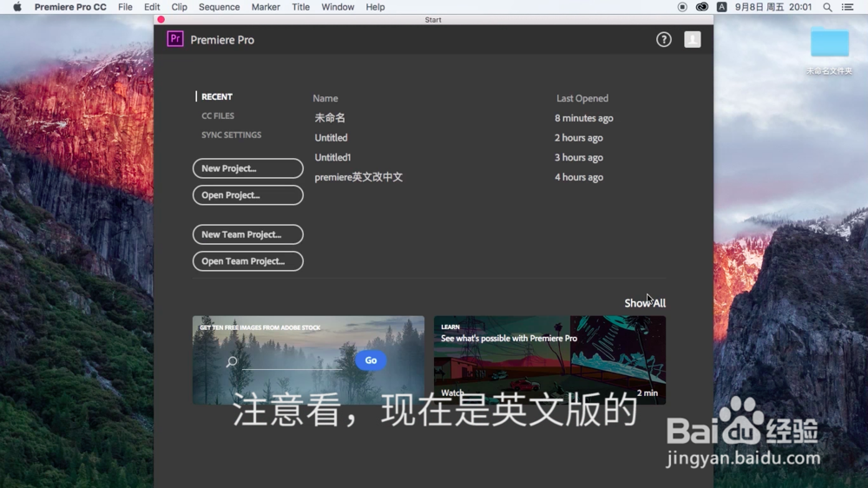
Task: Click the Open Team Project... button
Action: pos(248,260)
